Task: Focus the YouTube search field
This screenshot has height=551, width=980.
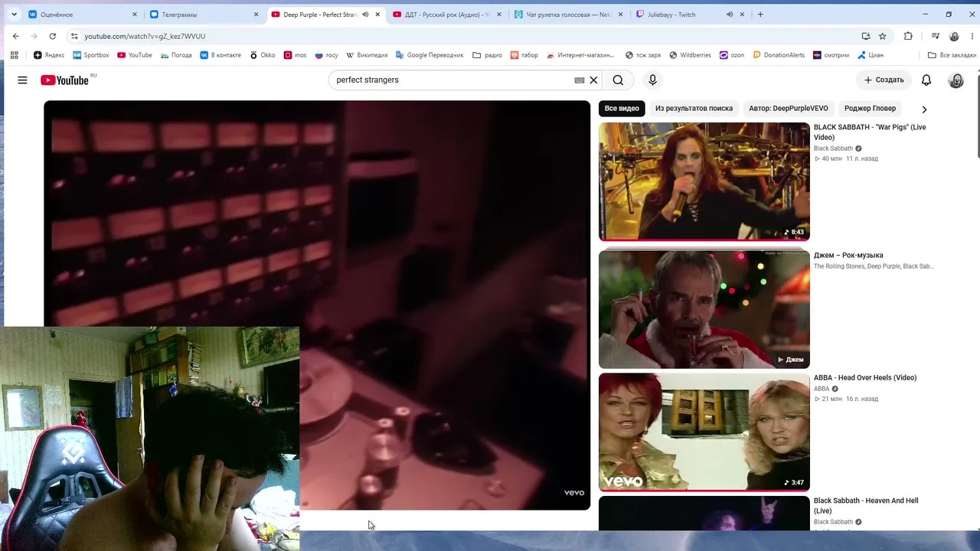Action: pyautogui.click(x=452, y=80)
